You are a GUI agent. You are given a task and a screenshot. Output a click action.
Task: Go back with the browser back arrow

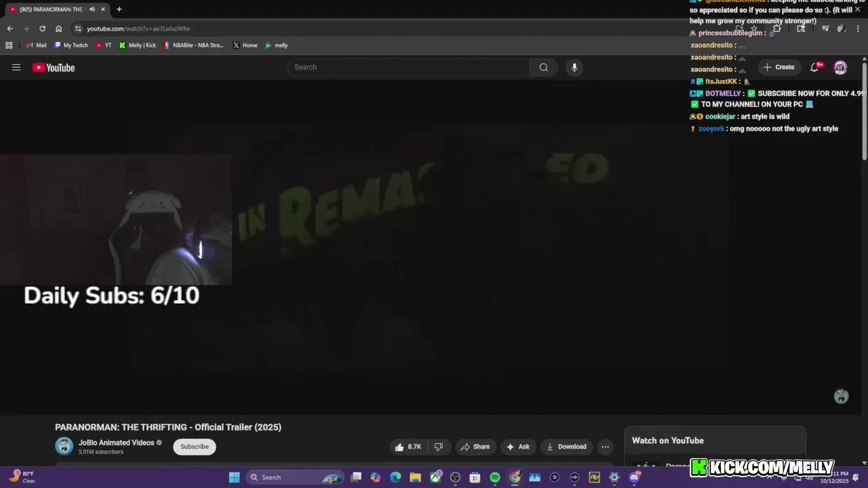tap(9, 28)
